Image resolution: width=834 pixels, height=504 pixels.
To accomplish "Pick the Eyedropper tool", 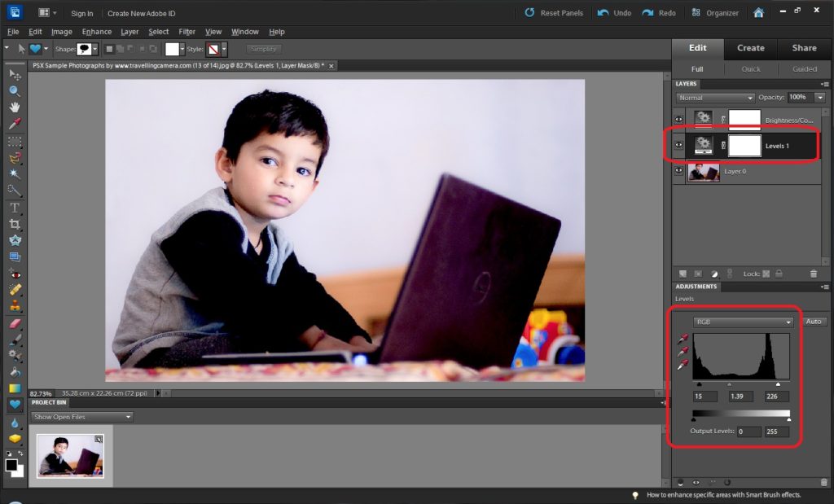I will click(x=13, y=124).
